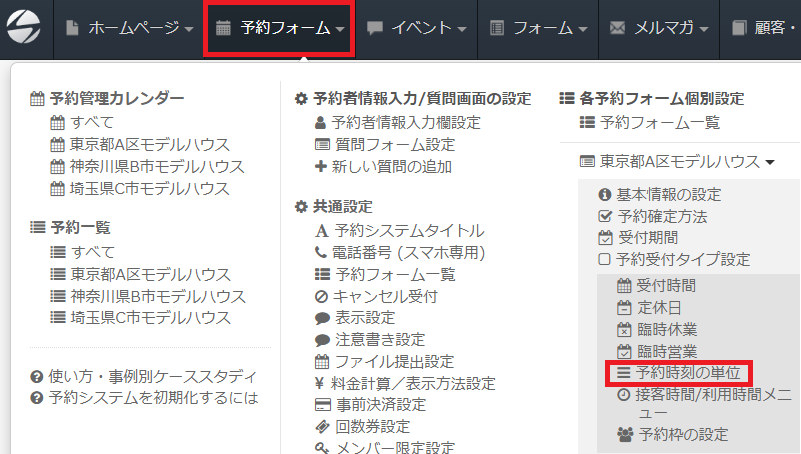View reservation list for 埼玉県C市モデルハウス
Image resolution: width=801 pixels, height=454 pixels.
tap(149, 317)
